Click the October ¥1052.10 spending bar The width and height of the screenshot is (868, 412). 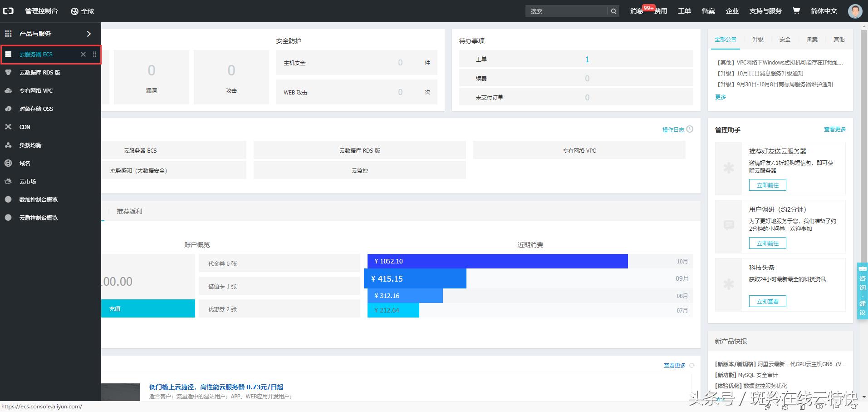click(x=497, y=261)
